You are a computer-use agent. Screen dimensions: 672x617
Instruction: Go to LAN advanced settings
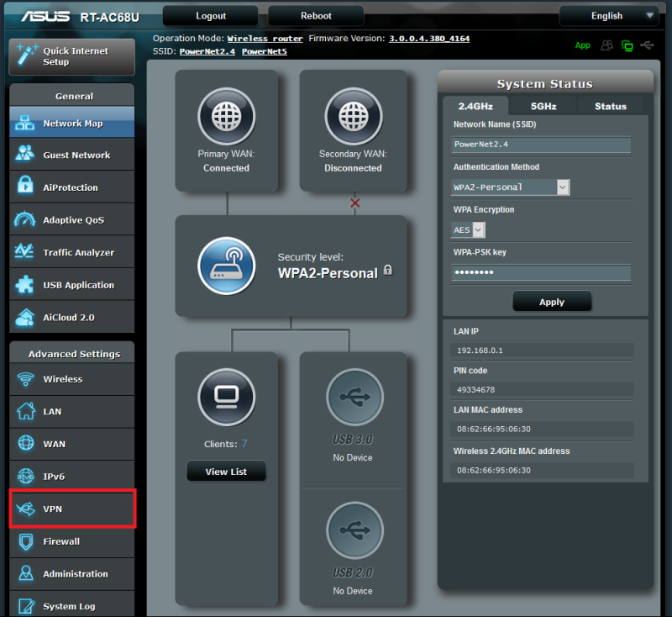[x=72, y=412]
